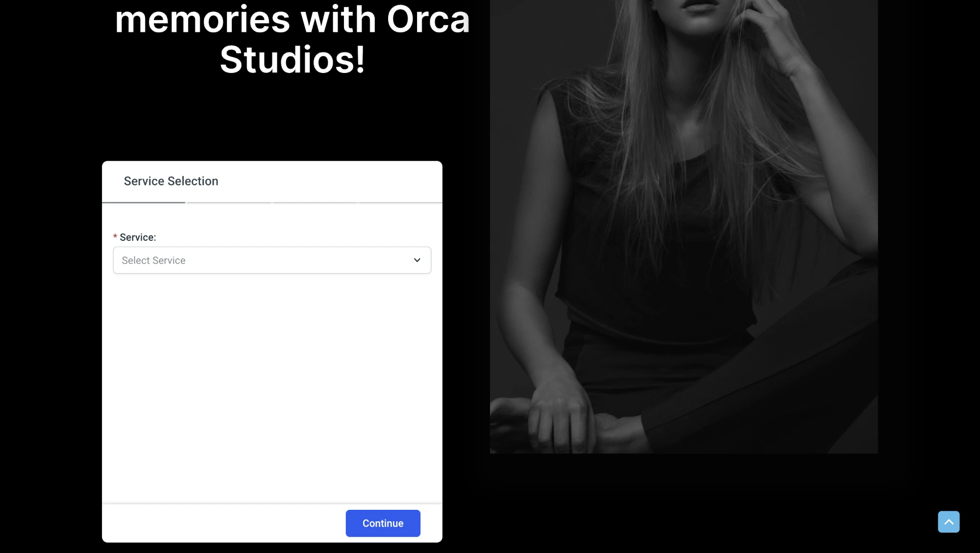
Task: Click the empty white form body area
Action: pyautogui.click(x=272, y=388)
